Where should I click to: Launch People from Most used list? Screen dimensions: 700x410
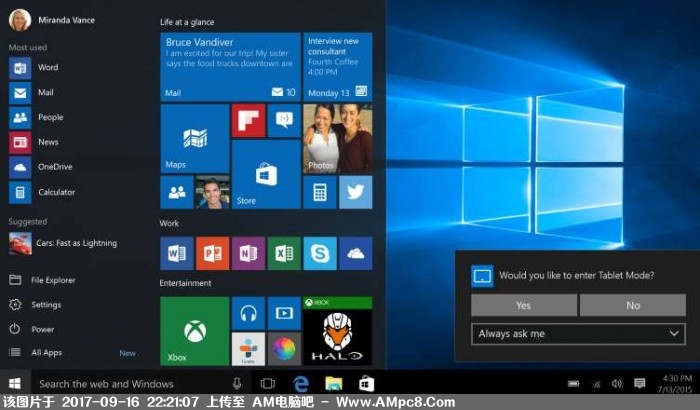coord(36,117)
